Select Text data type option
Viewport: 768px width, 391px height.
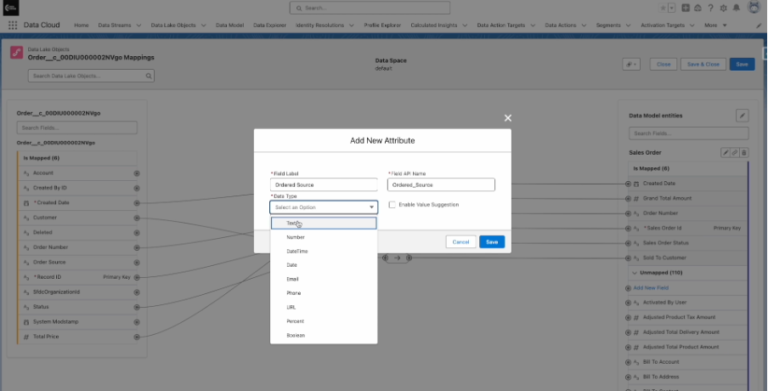[x=324, y=223]
